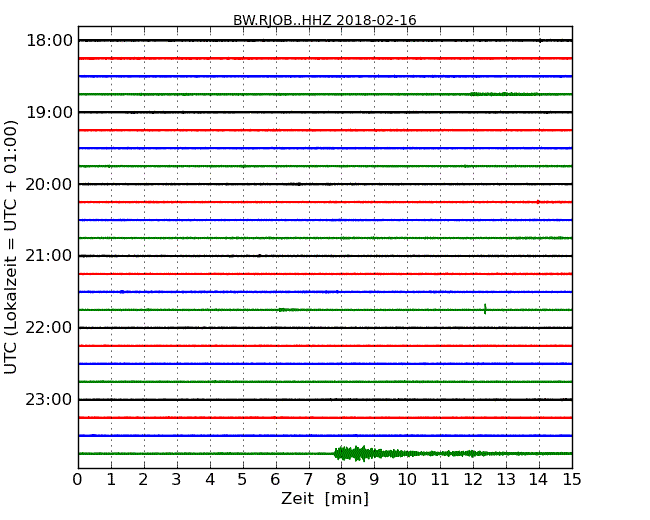The width and height of the screenshot is (650, 520).
Task: Click the x-axis tick label 9
Action: (x=374, y=480)
